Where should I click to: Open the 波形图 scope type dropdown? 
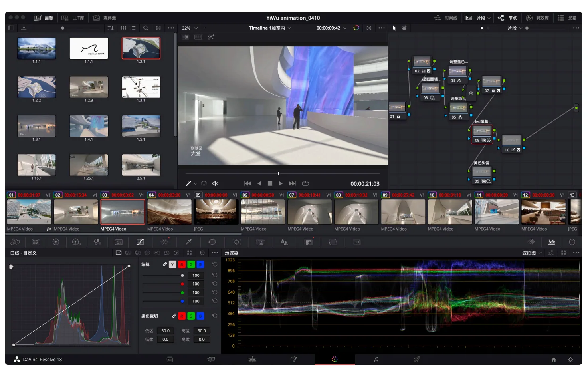(532, 253)
